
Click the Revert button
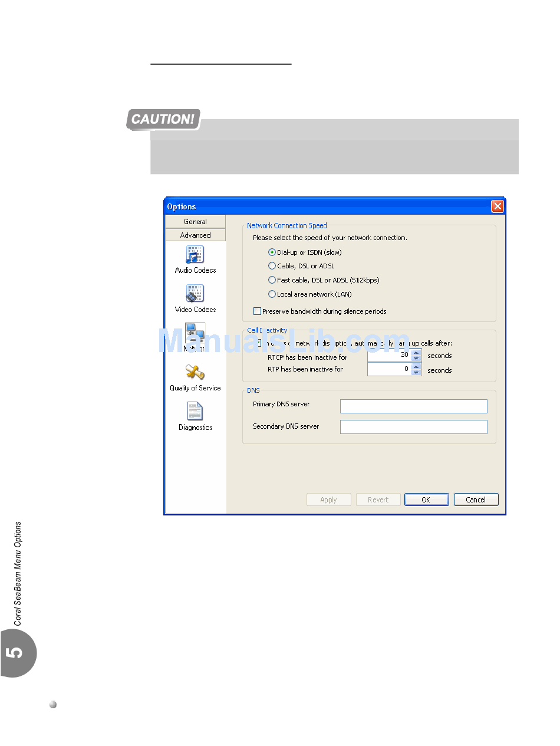378,499
